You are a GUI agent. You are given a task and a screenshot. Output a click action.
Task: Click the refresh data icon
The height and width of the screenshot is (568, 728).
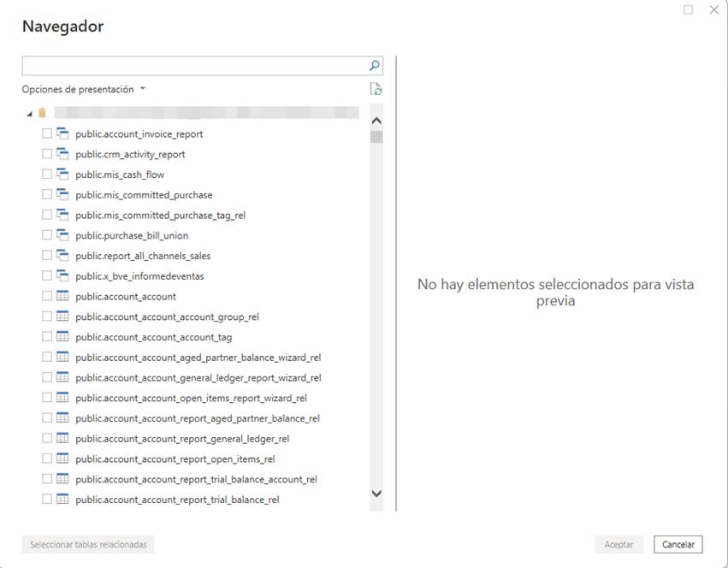pyautogui.click(x=376, y=89)
